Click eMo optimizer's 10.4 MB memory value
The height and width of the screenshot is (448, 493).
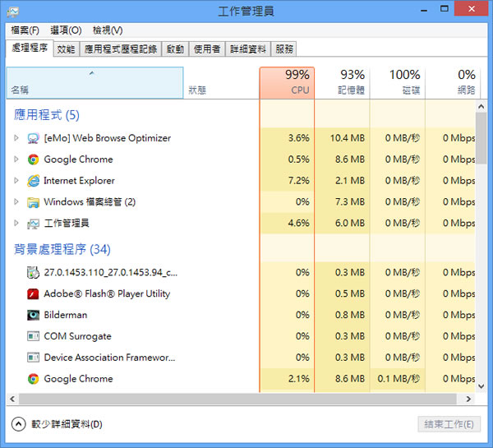pyautogui.click(x=347, y=138)
